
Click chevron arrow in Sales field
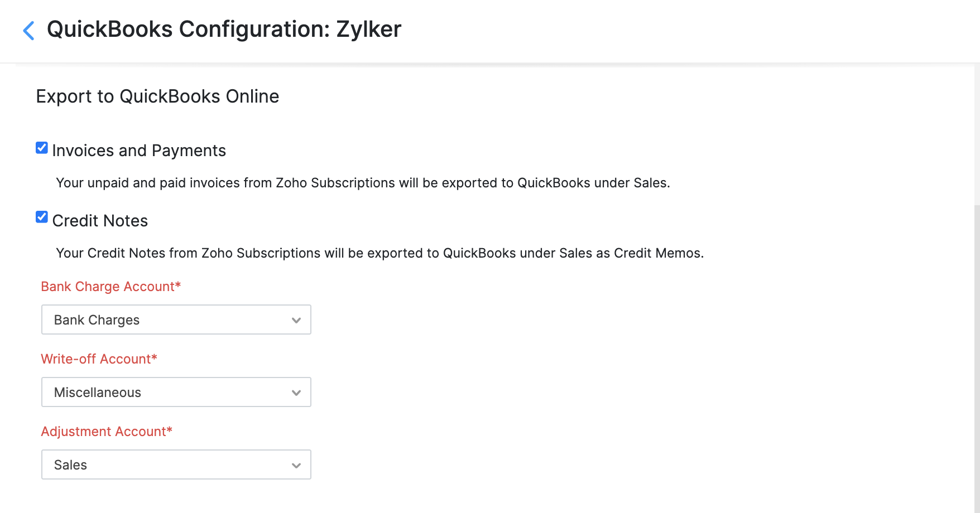[x=296, y=465]
